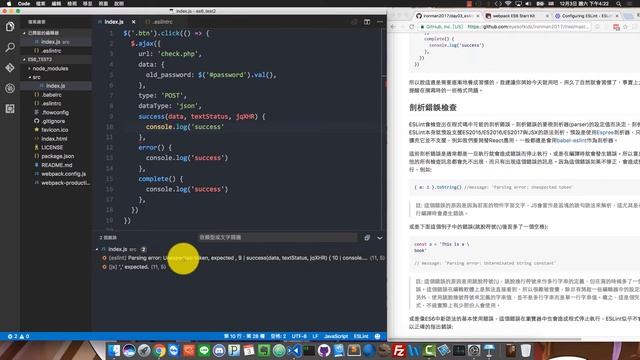Image resolution: width=640 pixels, height=360 pixels.
Task: Click ESLint status in status bar
Action: tap(361, 336)
